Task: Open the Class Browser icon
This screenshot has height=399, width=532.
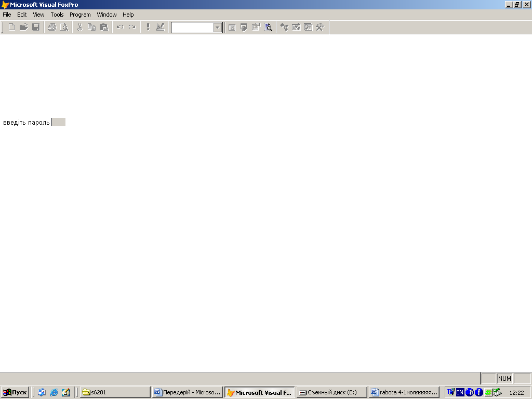Action: click(x=284, y=27)
